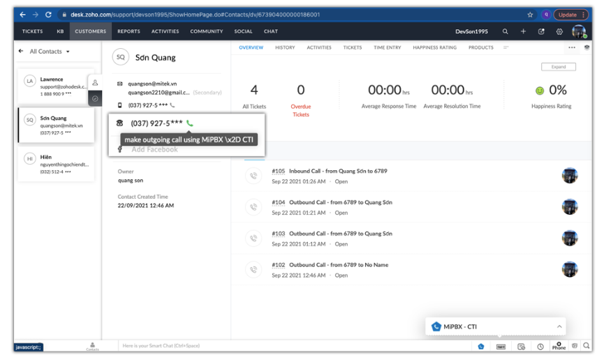Image resolution: width=604 pixels, height=364 pixels.
Task: Click the small phone icon beside mobile number
Action: tap(172, 105)
